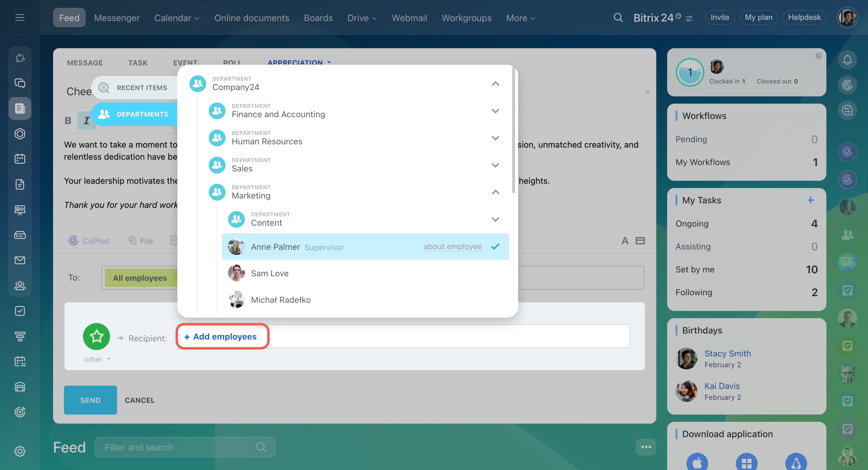Deselect Anne Palmer checkmark

(x=495, y=246)
